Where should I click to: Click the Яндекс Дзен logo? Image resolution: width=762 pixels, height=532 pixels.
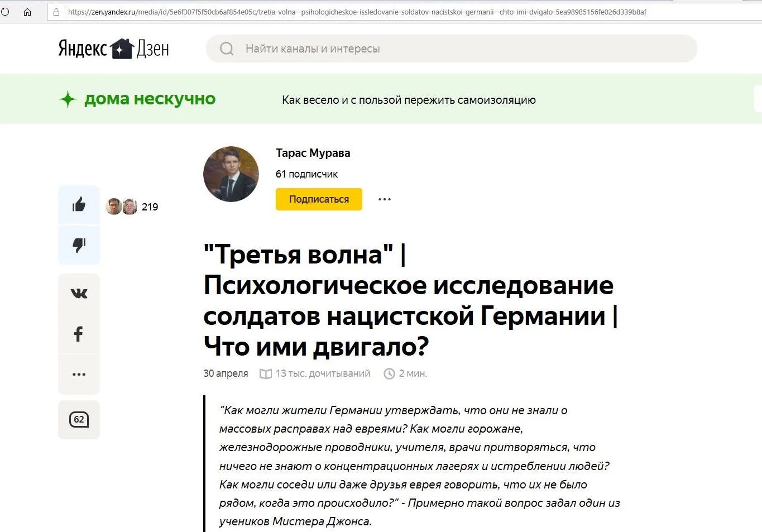click(x=113, y=49)
